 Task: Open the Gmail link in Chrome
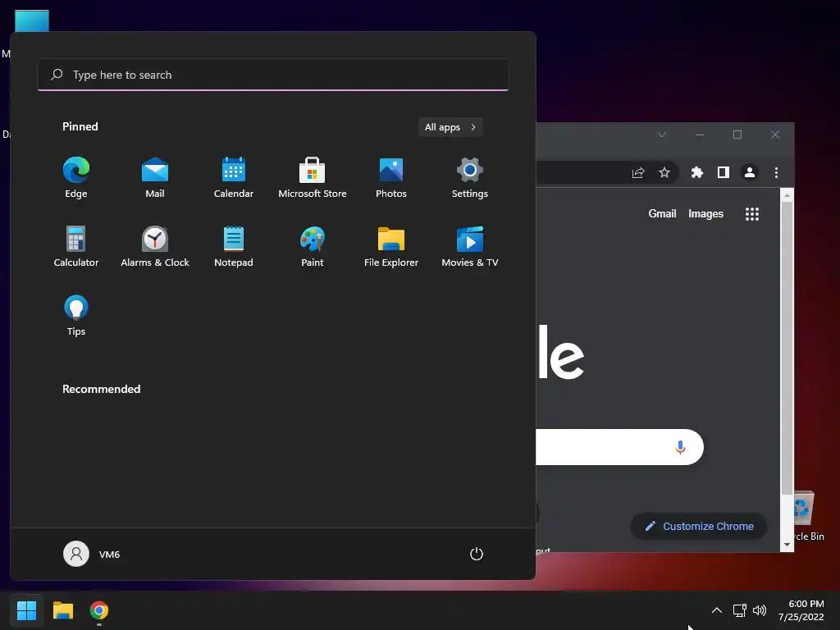tap(662, 214)
